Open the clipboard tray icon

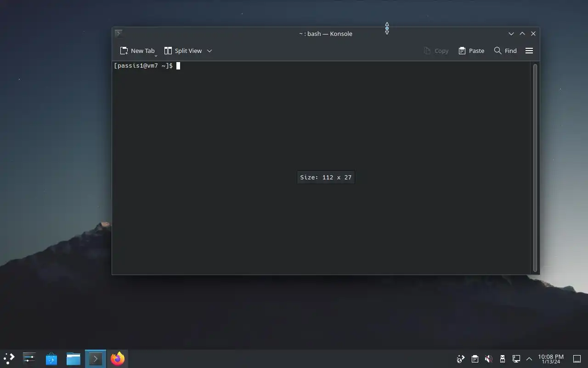tap(475, 359)
